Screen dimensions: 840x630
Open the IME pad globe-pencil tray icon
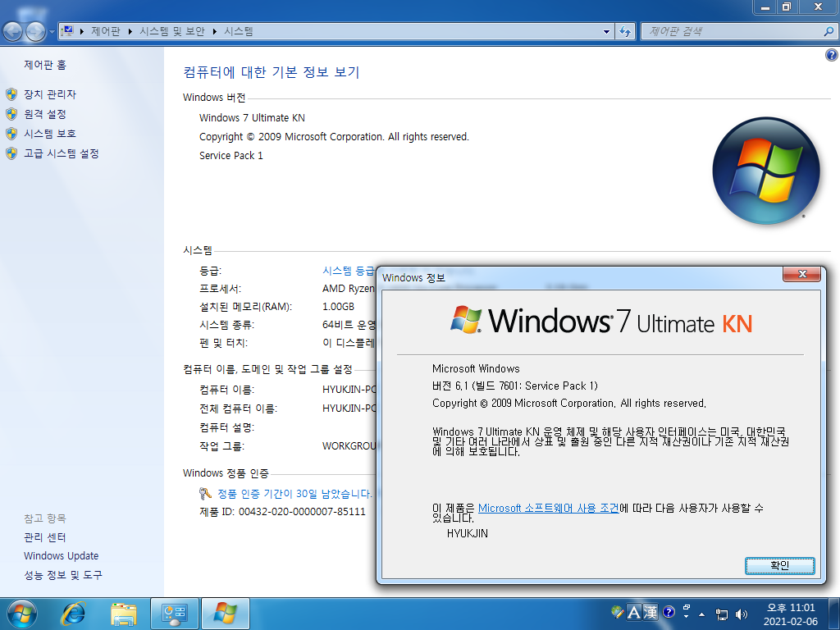(x=617, y=612)
